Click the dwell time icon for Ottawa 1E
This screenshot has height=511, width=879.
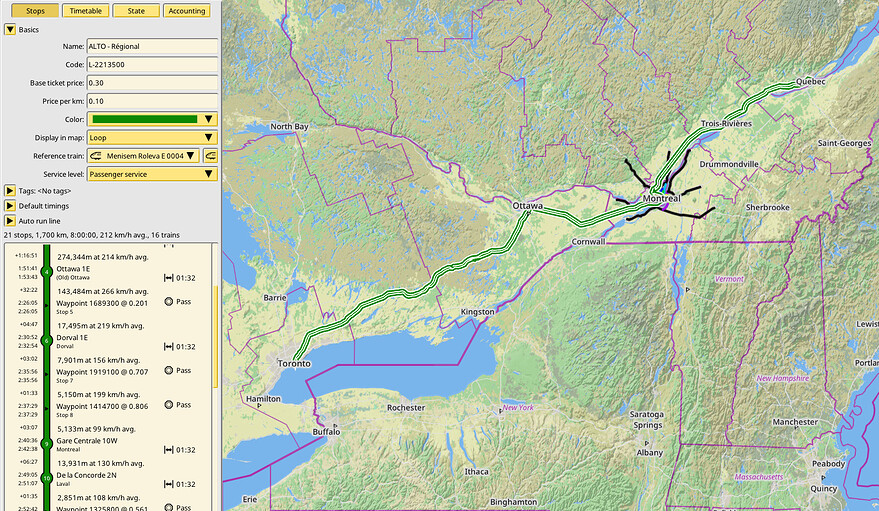click(169, 277)
